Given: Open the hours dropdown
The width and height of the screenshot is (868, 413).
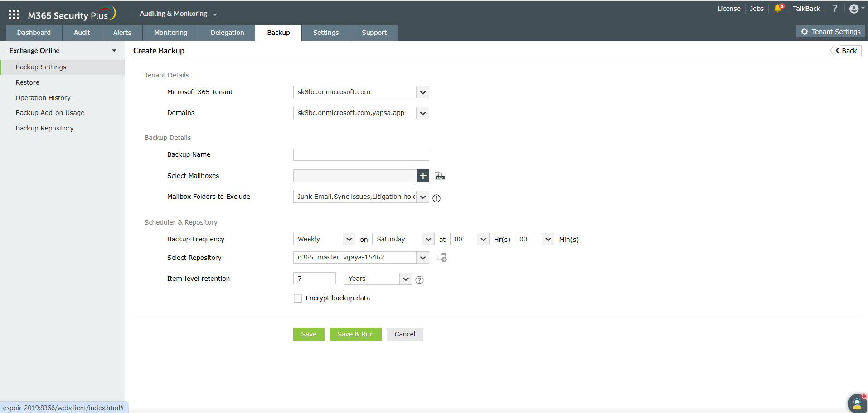Looking at the screenshot, I should click(470, 239).
